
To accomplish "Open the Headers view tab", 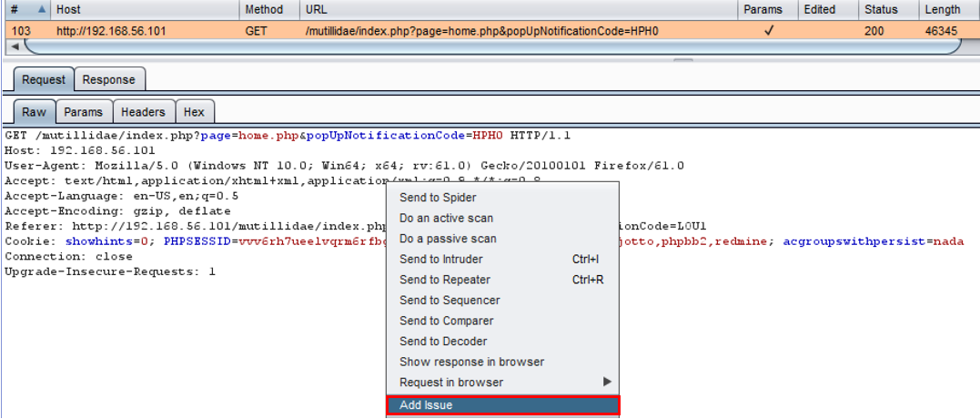I will pos(143,112).
